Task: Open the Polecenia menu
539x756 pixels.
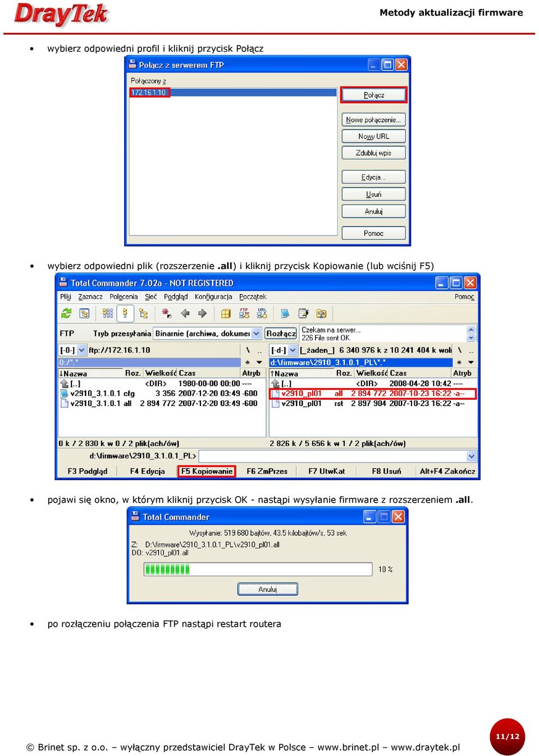Action: click(124, 297)
